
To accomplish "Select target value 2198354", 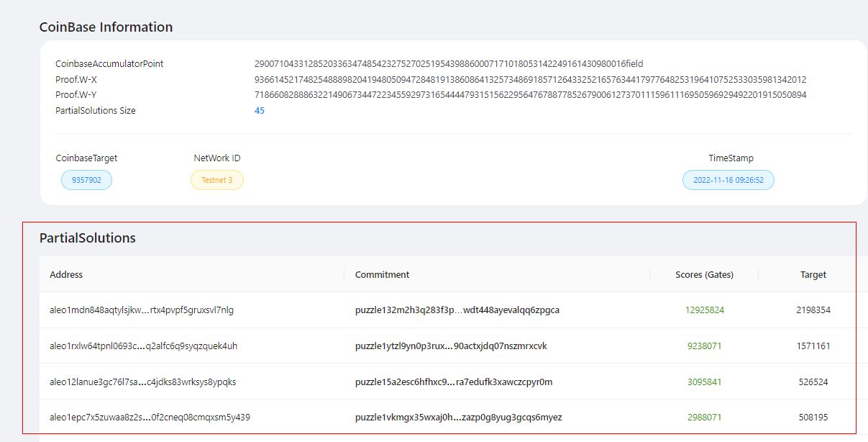I will tap(813, 310).
